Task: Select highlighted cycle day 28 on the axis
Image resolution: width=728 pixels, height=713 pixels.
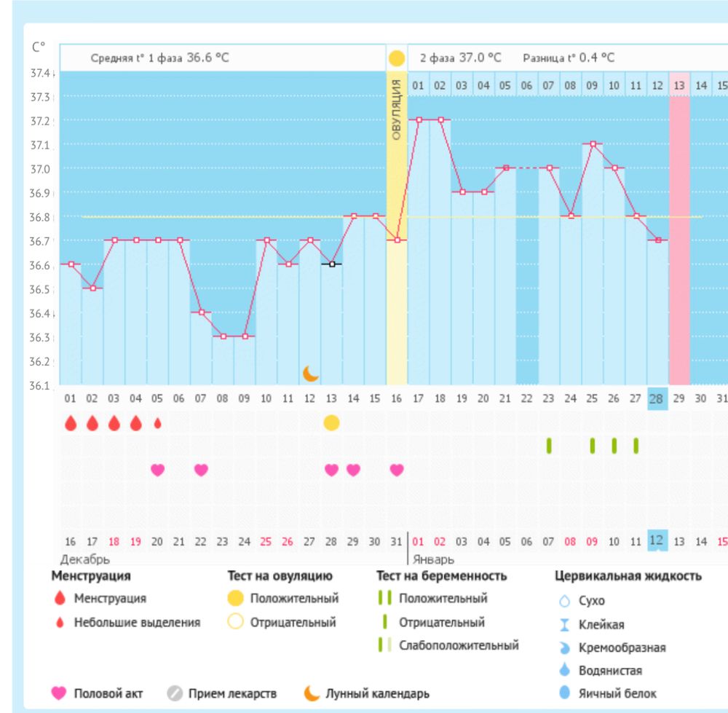Action: click(x=657, y=398)
